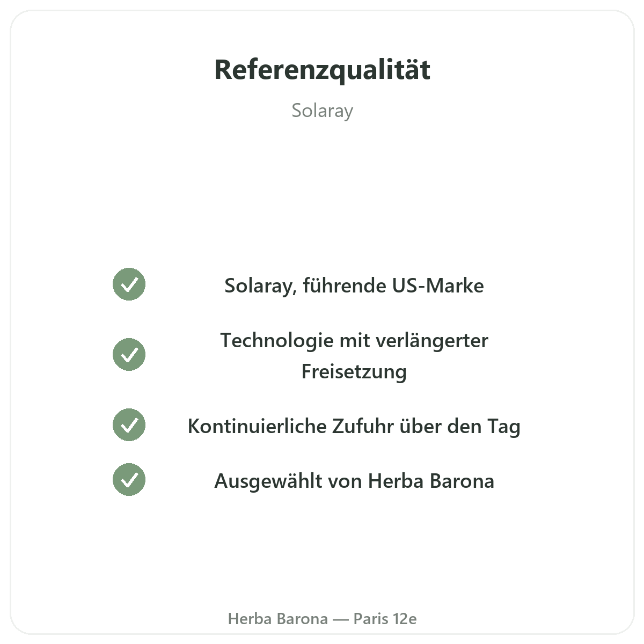
Task: Select Herba Barona in the last bullet
Action: coord(431,481)
